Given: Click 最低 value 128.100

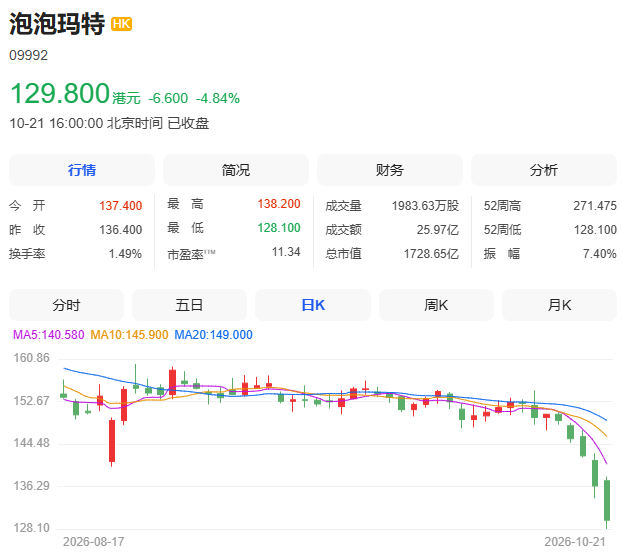Looking at the screenshot, I should click(x=279, y=228).
